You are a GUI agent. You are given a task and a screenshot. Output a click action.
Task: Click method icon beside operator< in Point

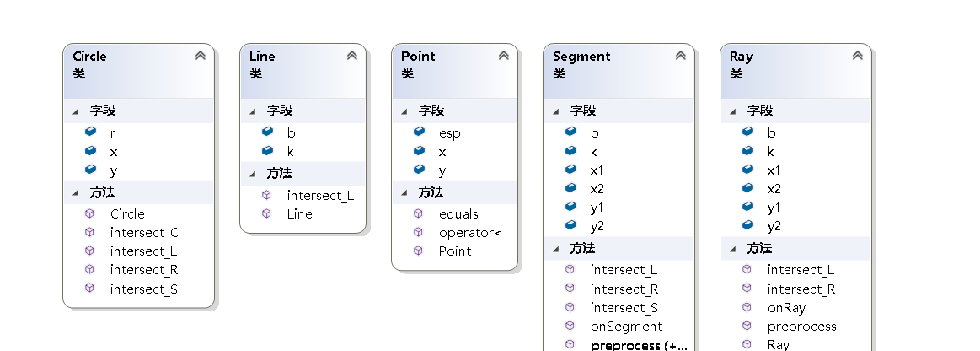(419, 232)
